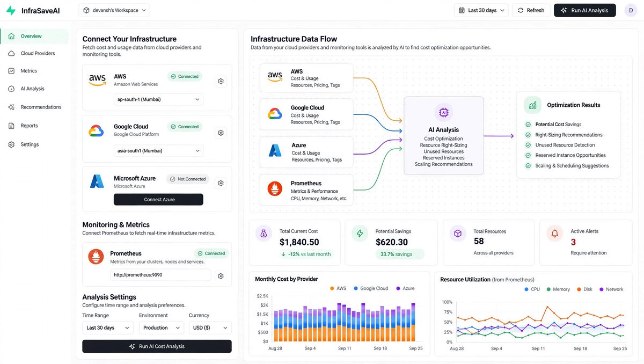Viewport: 644px width, 364px height.
Task: Click the Prometheus Connected status badge
Action: (211, 253)
